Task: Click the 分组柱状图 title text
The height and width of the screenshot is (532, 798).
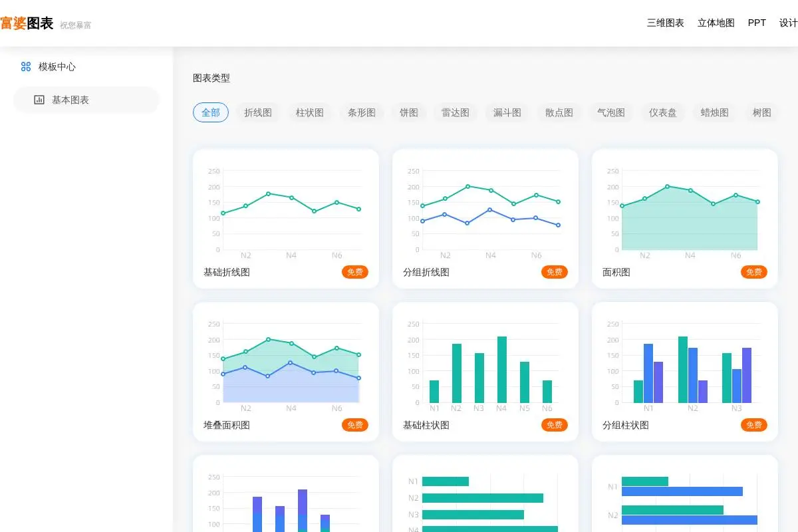Action: (x=626, y=425)
